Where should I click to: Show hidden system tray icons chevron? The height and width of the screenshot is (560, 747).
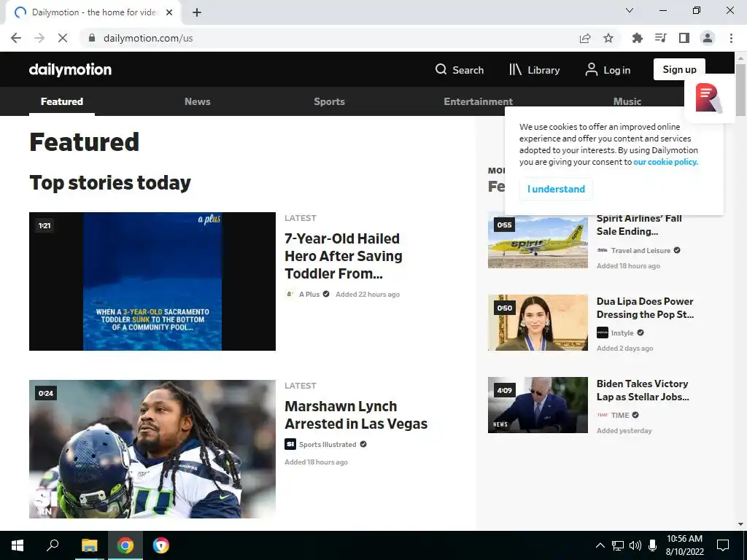pyautogui.click(x=600, y=545)
